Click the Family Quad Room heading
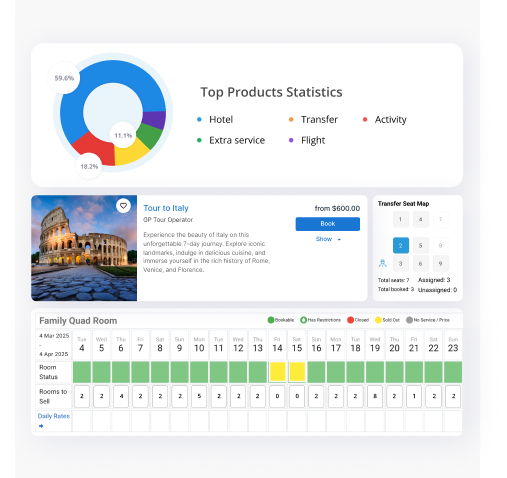 click(x=78, y=321)
